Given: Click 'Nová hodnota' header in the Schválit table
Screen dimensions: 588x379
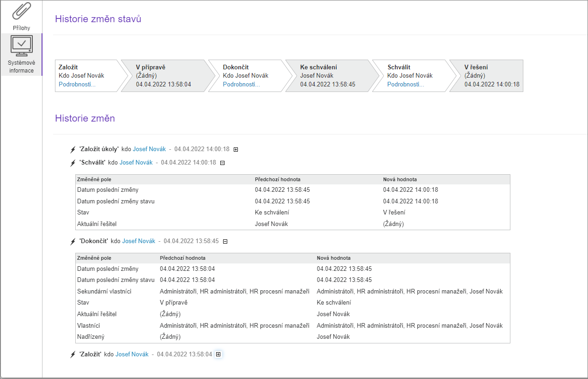Looking at the screenshot, I should [x=400, y=179].
